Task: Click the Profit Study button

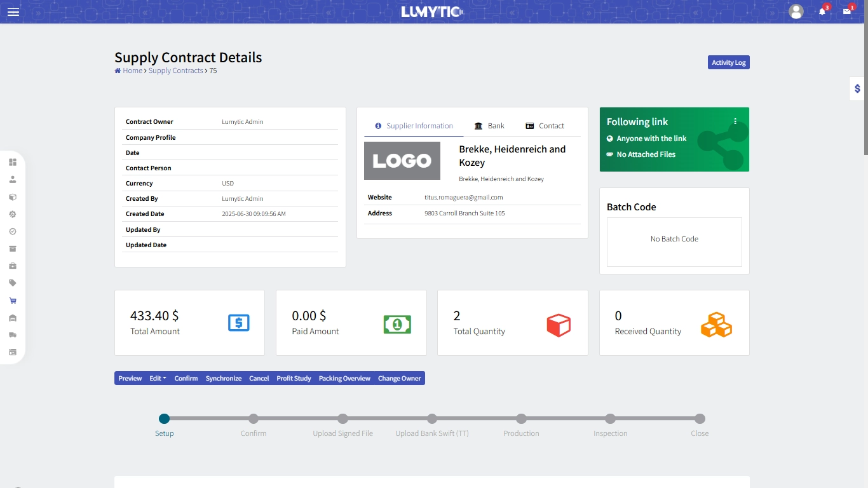Action: 294,378
